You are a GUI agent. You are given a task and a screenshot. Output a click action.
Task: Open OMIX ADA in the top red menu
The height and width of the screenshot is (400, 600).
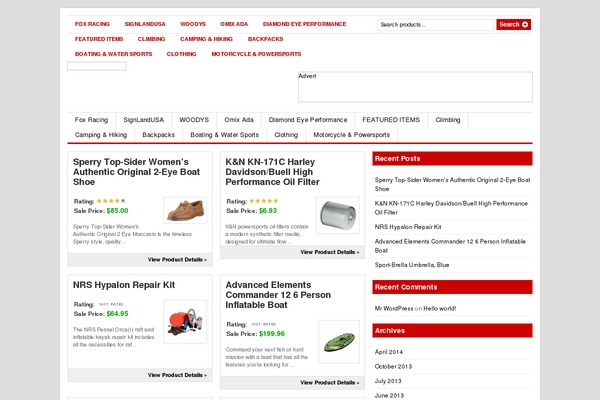(x=234, y=24)
